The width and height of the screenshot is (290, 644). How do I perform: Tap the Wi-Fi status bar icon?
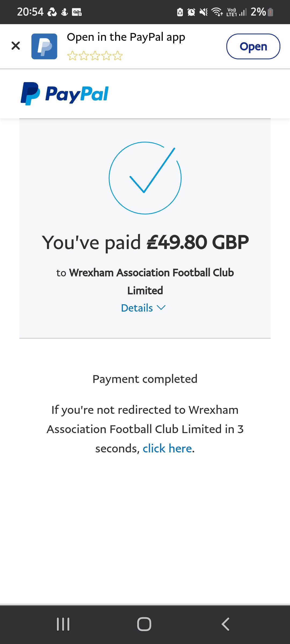pos(216,12)
